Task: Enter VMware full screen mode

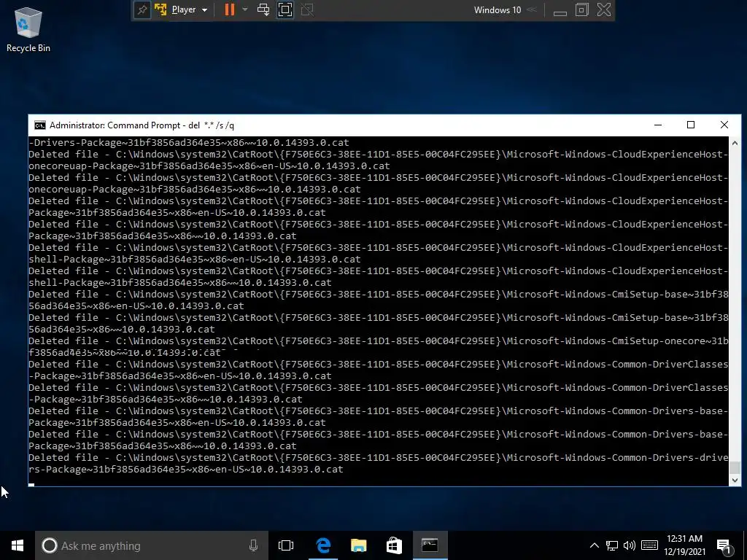Action: tap(285, 10)
